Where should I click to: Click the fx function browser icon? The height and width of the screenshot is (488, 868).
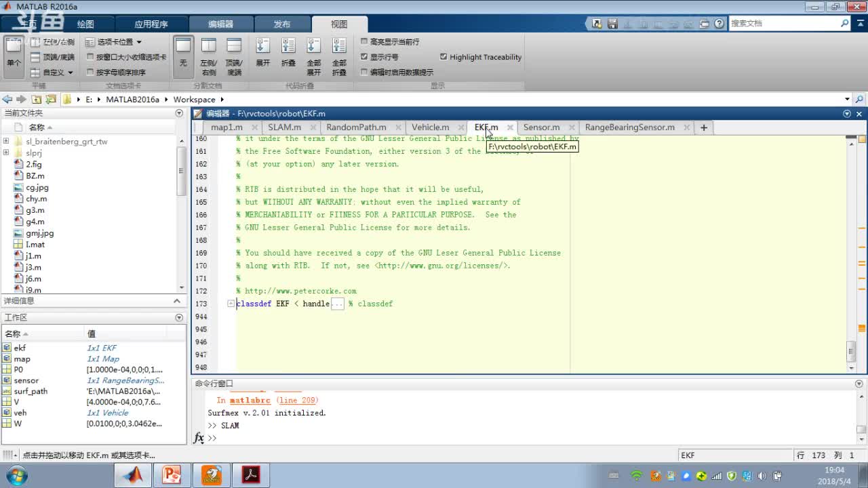coord(199,438)
